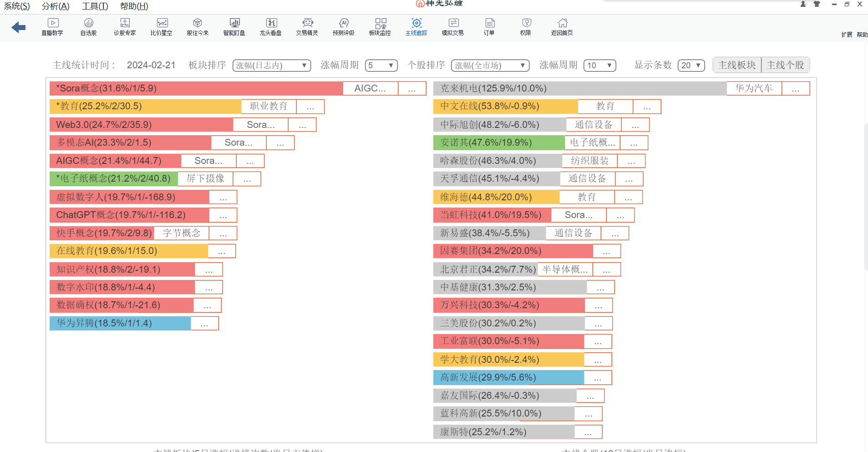Open the 预测评级 toolbar icon
Viewport: 868px width, 452px height.
(x=344, y=27)
